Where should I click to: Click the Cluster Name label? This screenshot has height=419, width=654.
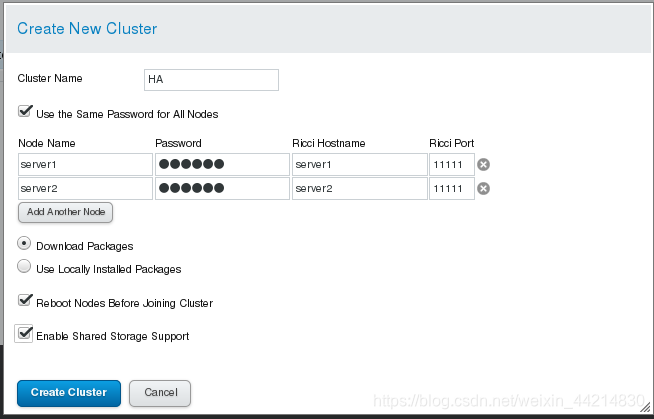pos(50,78)
